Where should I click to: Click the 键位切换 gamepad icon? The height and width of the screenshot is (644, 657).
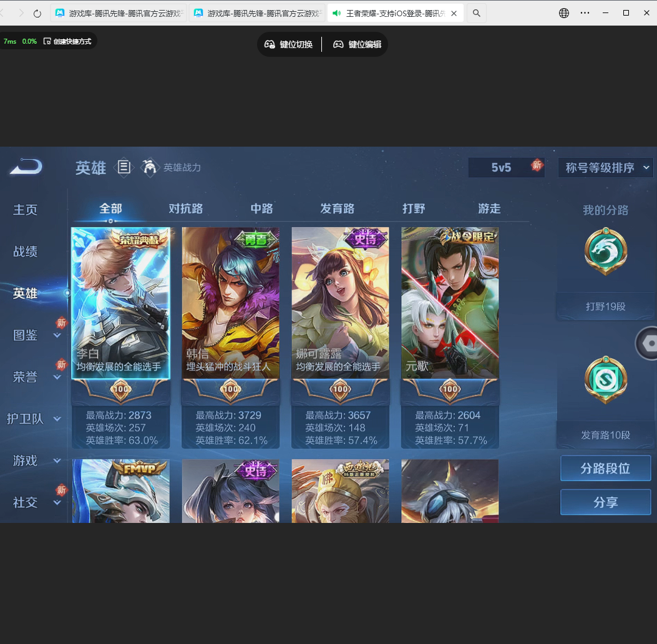coord(270,44)
